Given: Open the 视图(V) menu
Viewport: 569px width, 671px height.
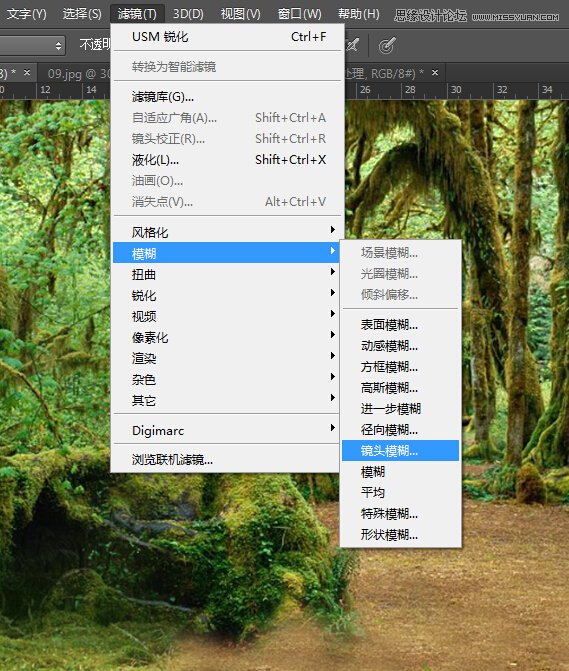Looking at the screenshot, I should pyautogui.click(x=240, y=14).
